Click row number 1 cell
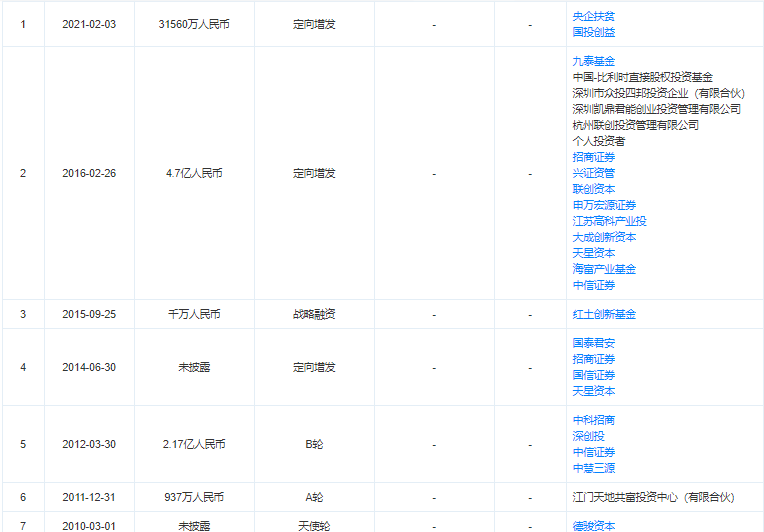The height and width of the screenshot is (532, 764). [23, 24]
